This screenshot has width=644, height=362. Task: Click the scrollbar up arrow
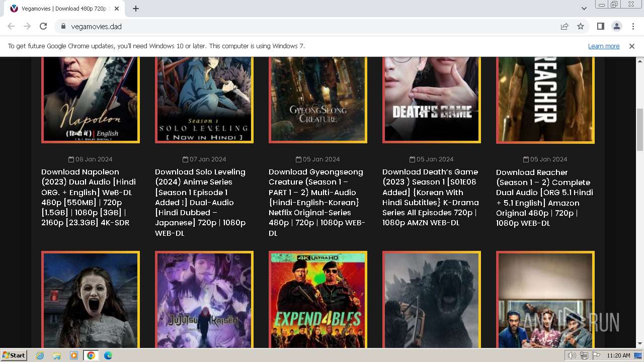(639, 61)
